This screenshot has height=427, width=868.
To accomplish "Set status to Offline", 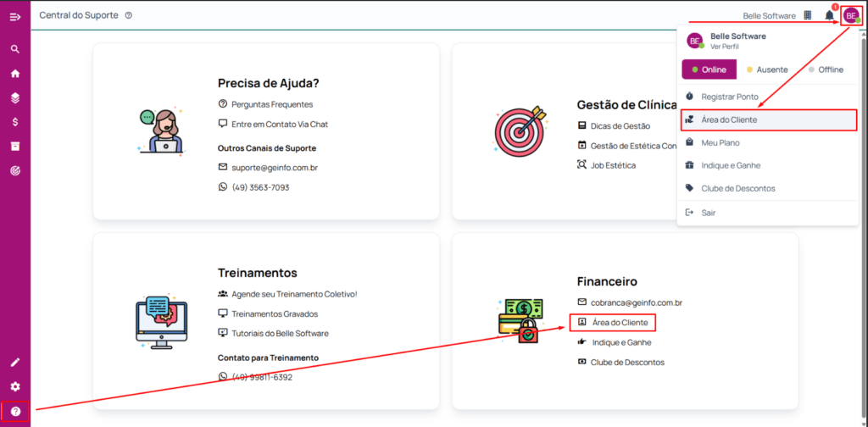I will (x=826, y=69).
